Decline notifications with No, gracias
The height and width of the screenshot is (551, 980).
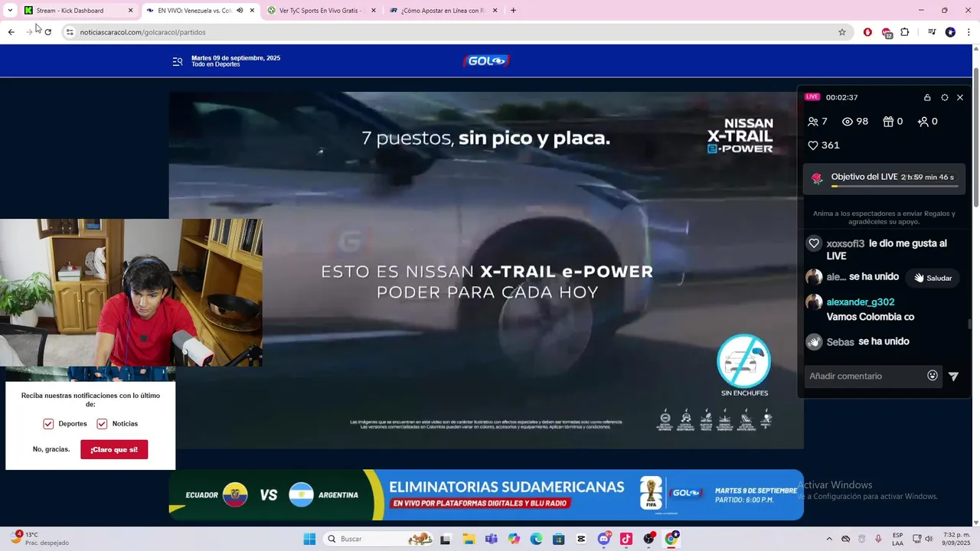[x=51, y=449]
